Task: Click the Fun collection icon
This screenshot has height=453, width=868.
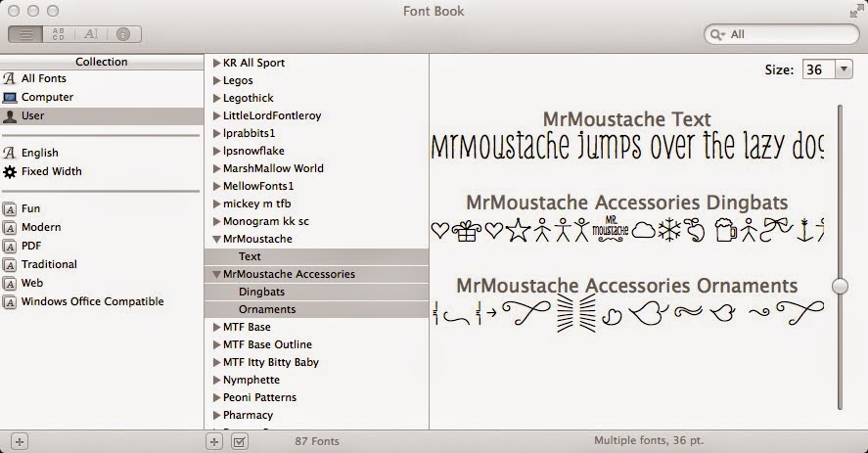Action: pyautogui.click(x=10, y=209)
